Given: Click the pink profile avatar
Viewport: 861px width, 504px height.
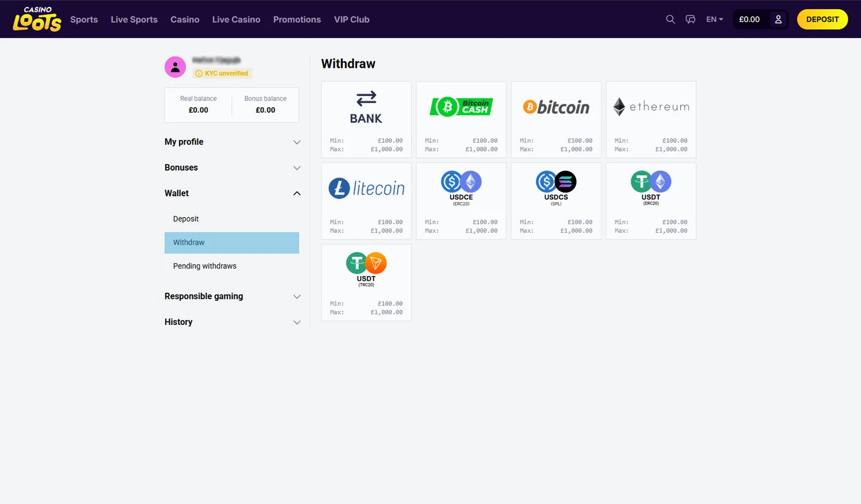Looking at the screenshot, I should (x=175, y=67).
